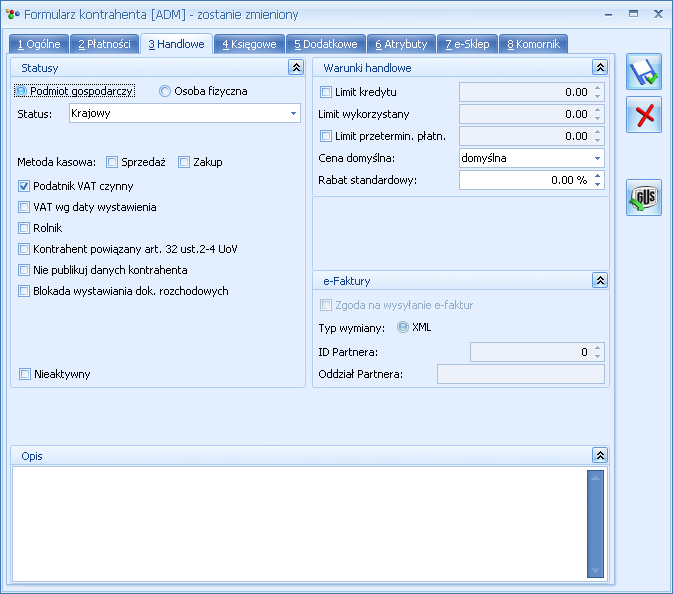Screen dimensions: 673x594
Task: Toggle Metoda kasowa Zakup checkbox
Action: (x=184, y=162)
